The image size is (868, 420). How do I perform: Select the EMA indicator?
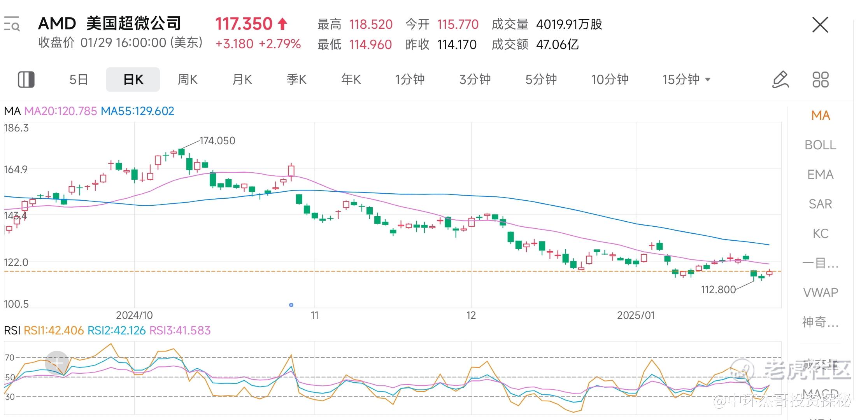(821, 174)
